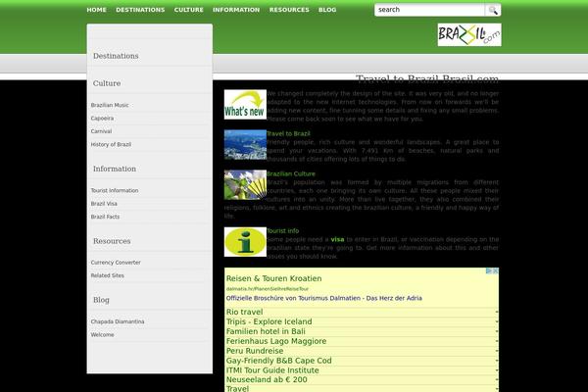Open the Reisen & Touren Kroatien ad

point(273,278)
